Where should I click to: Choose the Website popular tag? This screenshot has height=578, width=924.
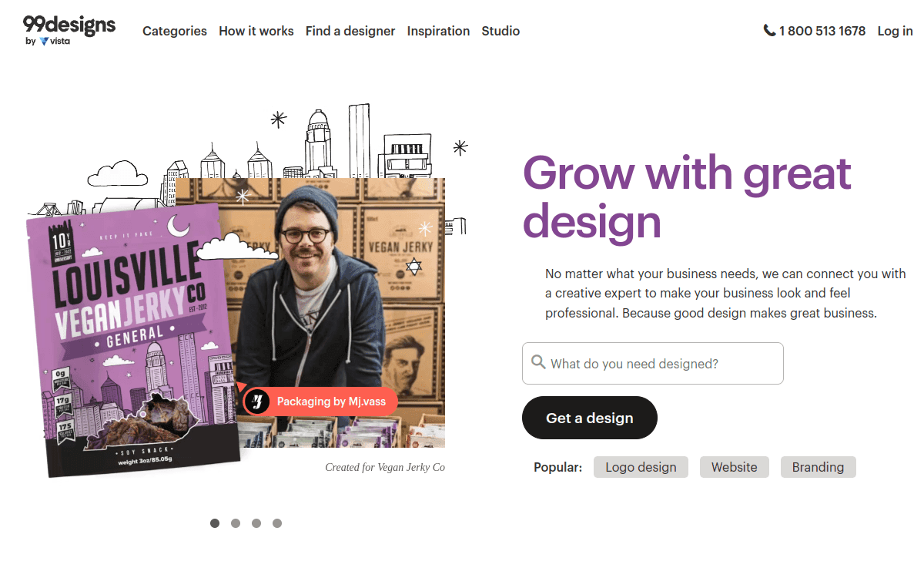tap(735, 467)
